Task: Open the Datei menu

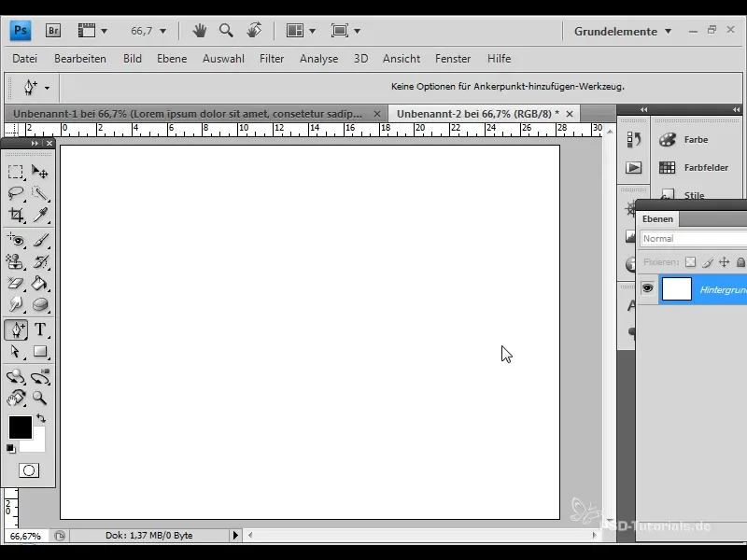Action: (x=25, y=59)
